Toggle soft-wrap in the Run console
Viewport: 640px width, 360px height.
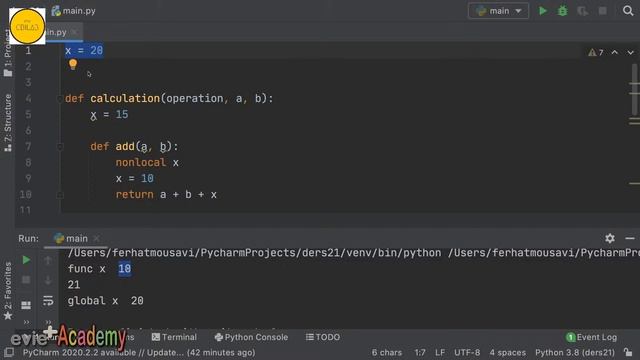pyautogui.click(x=48, y=301)
